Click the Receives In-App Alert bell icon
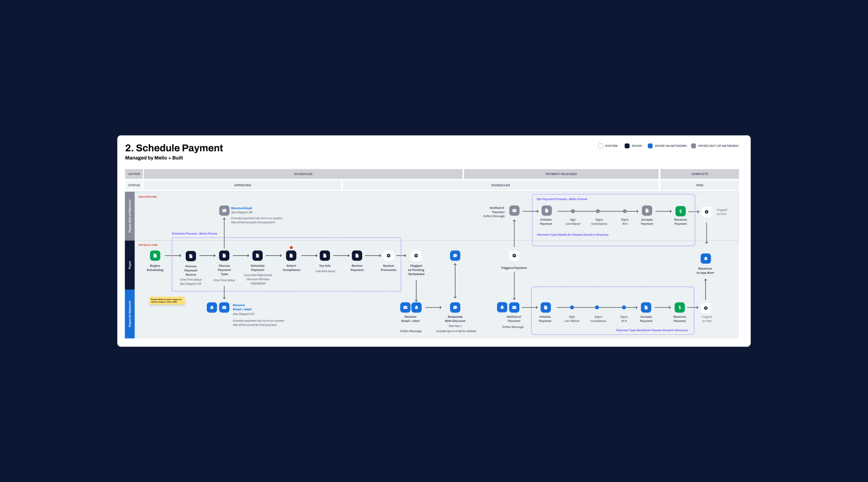Screen dimensions: 868x482 [706, 258]
